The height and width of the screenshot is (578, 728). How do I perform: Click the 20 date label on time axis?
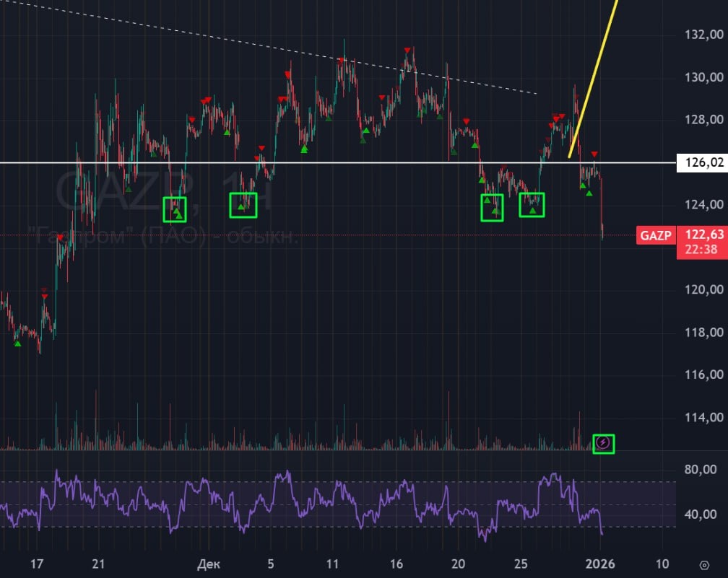tap(458, 564)
